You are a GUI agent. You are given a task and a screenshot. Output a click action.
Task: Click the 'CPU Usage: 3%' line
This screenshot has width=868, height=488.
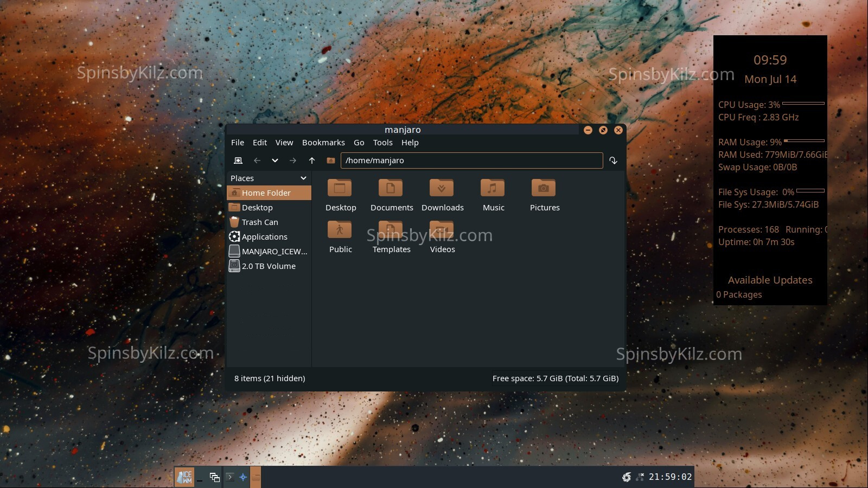pos(749,105)
